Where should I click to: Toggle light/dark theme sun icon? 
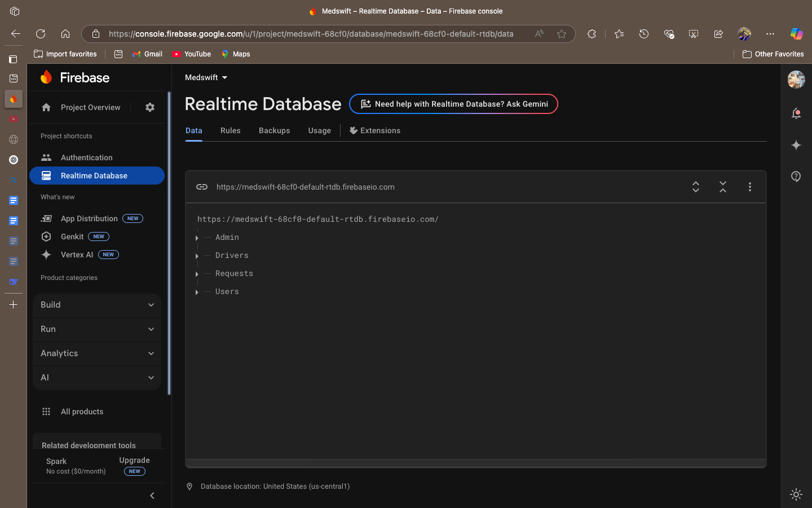click(796, 494)
